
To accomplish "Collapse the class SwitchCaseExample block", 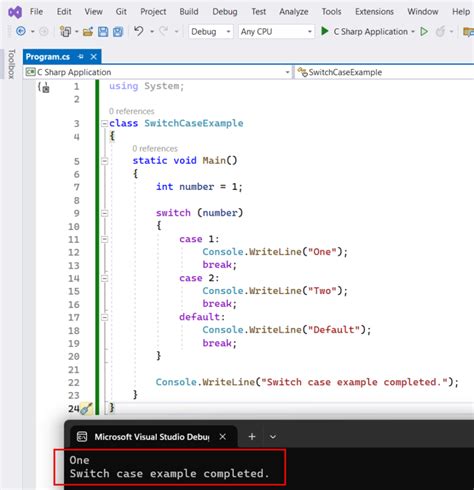I will coord(104,124).
